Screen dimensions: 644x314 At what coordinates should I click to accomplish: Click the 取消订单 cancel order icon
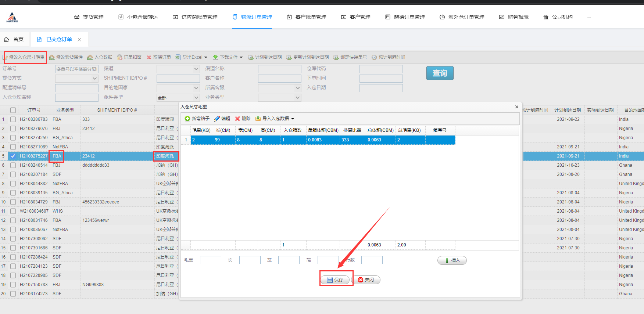[x=149, y=57]
